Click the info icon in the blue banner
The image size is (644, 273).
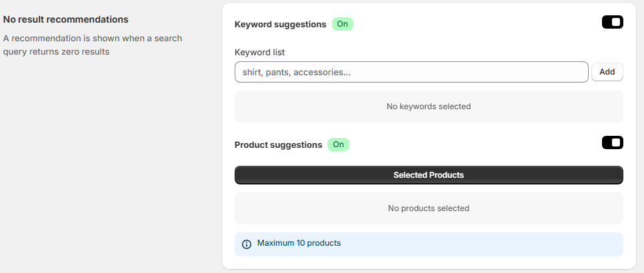tap(247, 244)
